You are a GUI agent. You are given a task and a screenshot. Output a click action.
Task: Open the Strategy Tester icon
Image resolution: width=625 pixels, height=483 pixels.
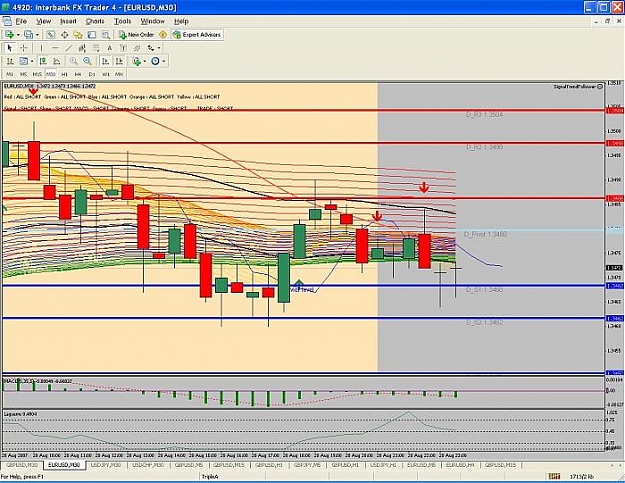coord(105,35)
